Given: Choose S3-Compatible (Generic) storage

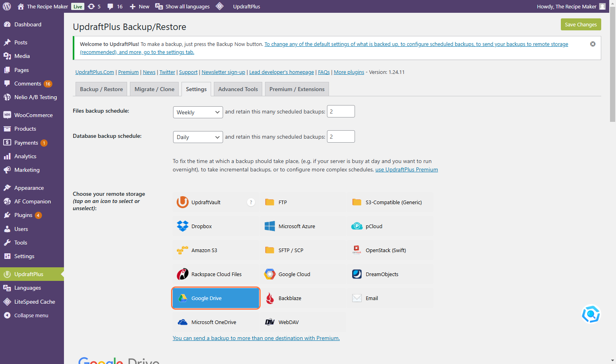Looking at the screenshot, I should tap(390, 202).
